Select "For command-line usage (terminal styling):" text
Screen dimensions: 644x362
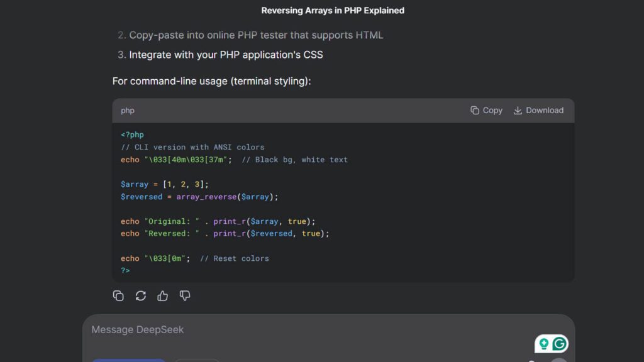click(211, 81)
